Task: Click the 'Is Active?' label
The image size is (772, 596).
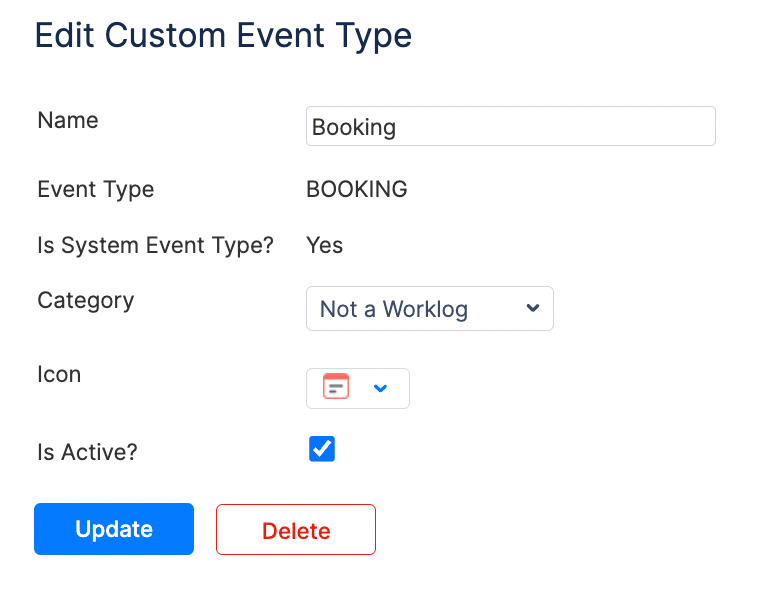Action: click(x=87, y=452)
